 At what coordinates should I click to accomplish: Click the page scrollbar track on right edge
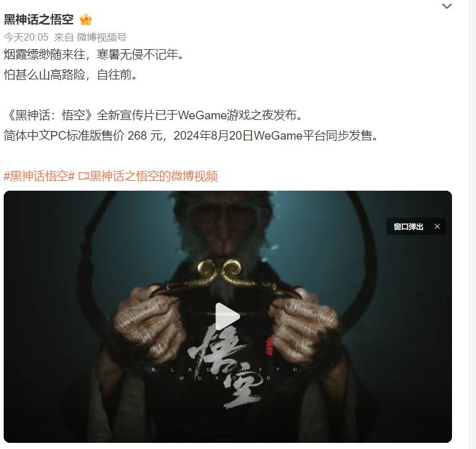pyautogui.click(x=472, y=224)
